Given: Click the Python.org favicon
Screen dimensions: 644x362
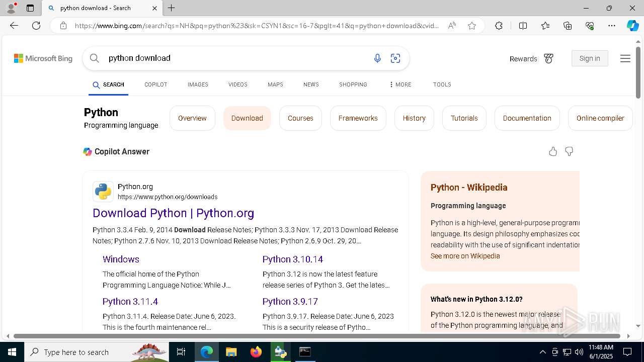Looking at the screenshot, I should click(103, 192).
